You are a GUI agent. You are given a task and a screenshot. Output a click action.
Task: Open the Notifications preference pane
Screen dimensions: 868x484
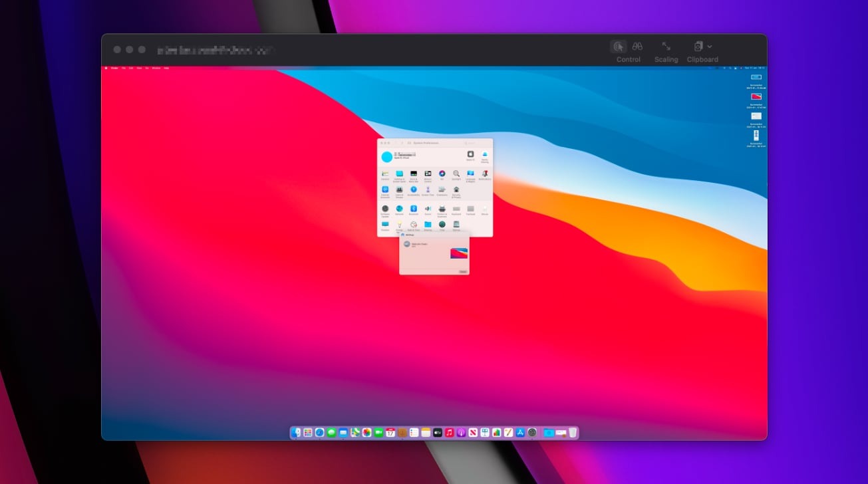coord(485,174)
